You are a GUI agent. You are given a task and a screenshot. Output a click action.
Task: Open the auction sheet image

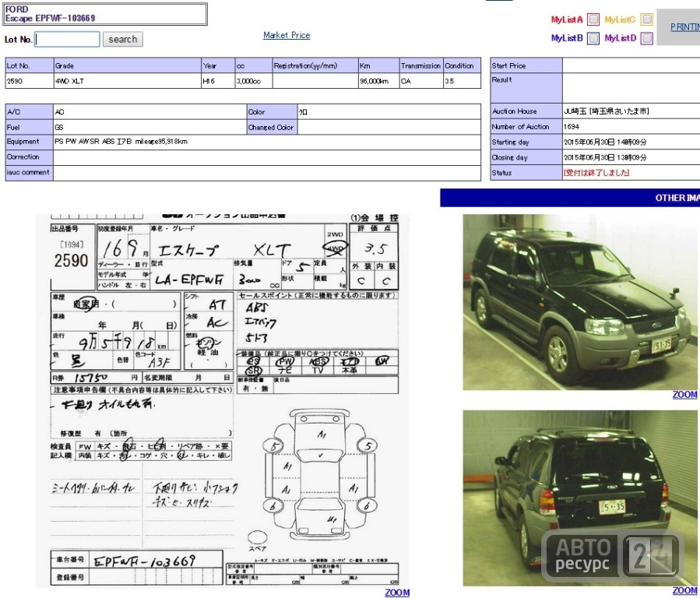[x=223, y=400]
